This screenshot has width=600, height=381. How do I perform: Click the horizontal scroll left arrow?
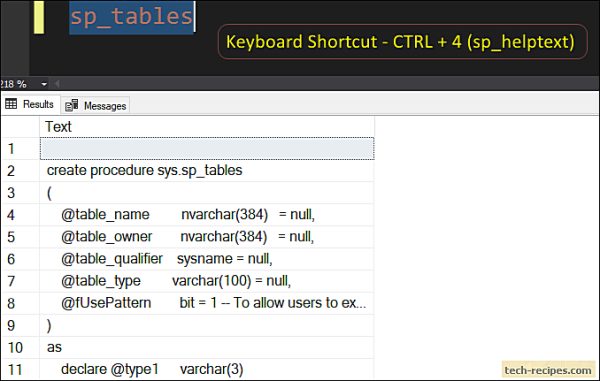(57, 83)
